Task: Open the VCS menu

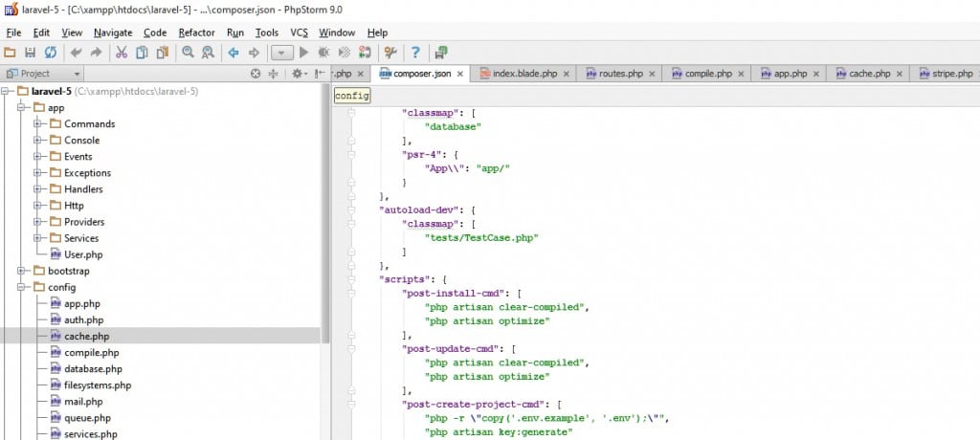Action: point(299,33)
